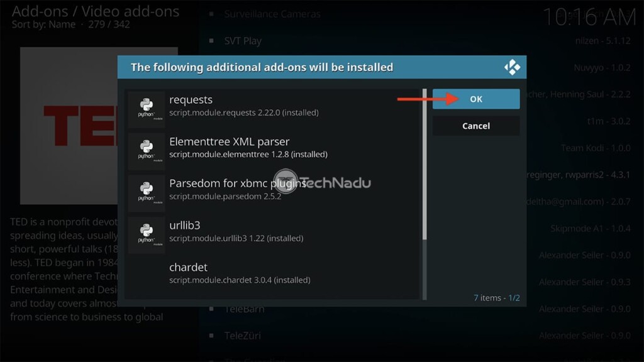The height and width of the screenshot is (362, 644).
Task: Select TeleZüri add-on in list
Action: [244, 336]
